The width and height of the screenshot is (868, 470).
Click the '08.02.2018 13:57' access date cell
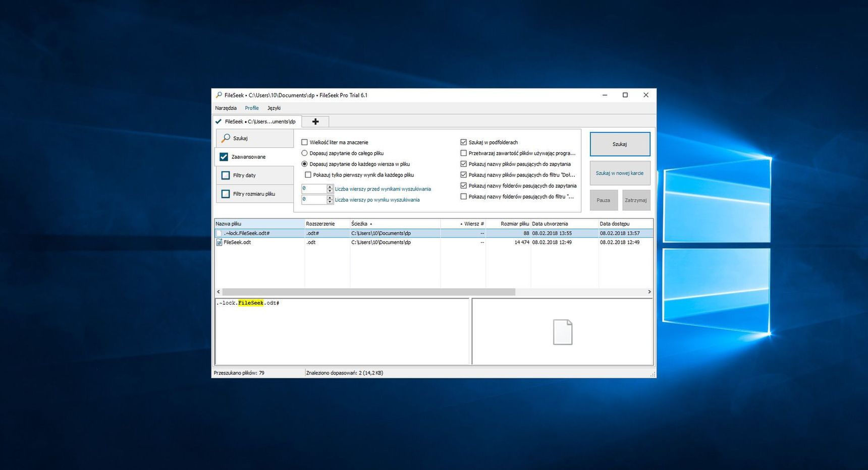(x=620, y=233)
